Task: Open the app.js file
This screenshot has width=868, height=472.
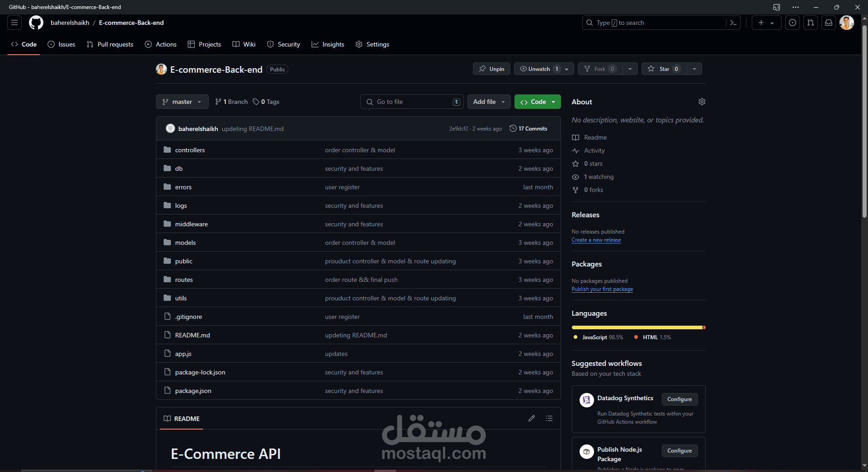Action: click(183, 354)
